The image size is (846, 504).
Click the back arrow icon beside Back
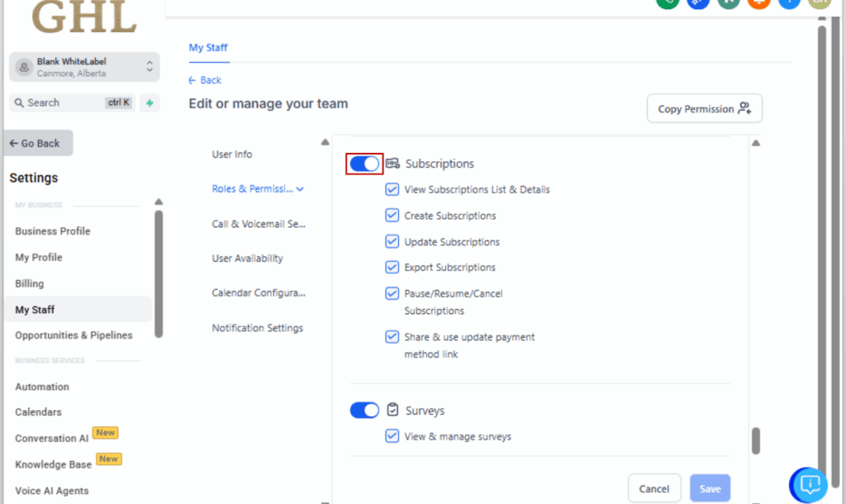192,80
